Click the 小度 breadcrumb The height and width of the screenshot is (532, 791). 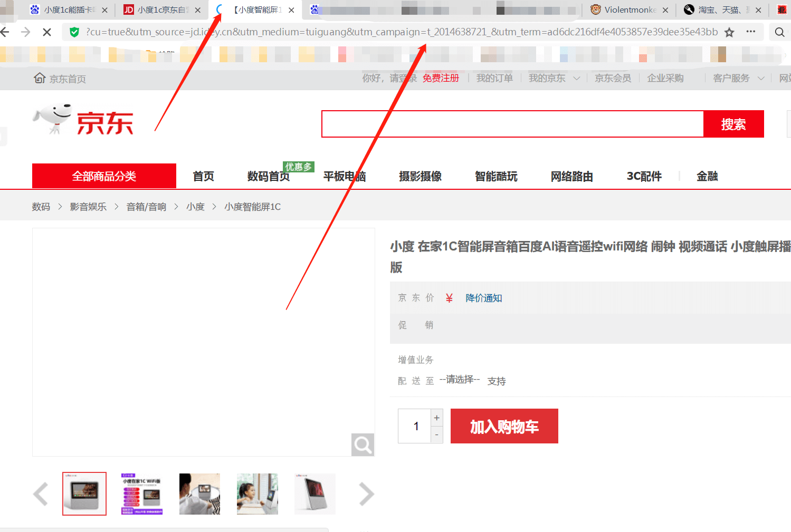(x=195, y=207)
